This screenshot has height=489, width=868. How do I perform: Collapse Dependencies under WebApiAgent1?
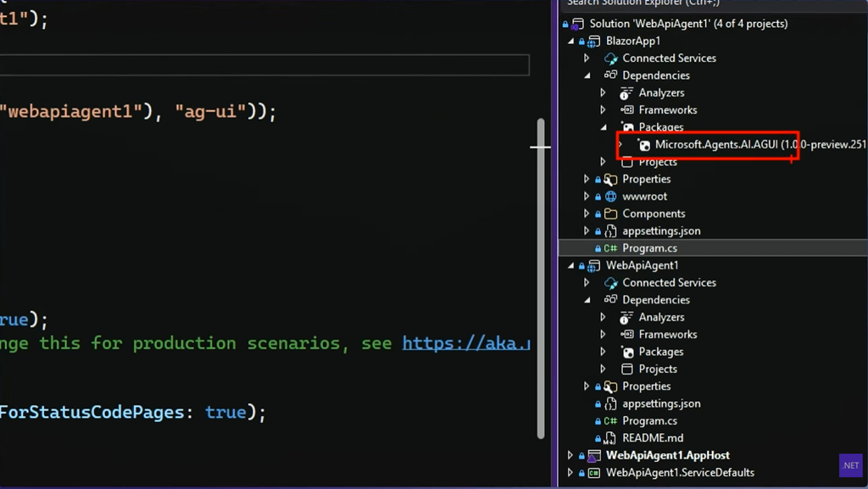click(x=587, y=300)
